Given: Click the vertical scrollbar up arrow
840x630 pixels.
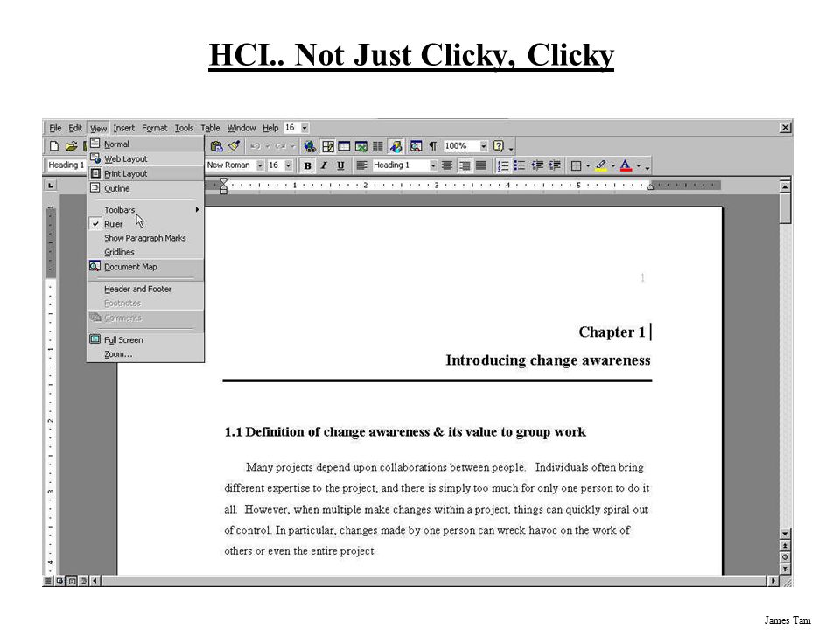Looking at the screenshot, I should coord(785,186).
